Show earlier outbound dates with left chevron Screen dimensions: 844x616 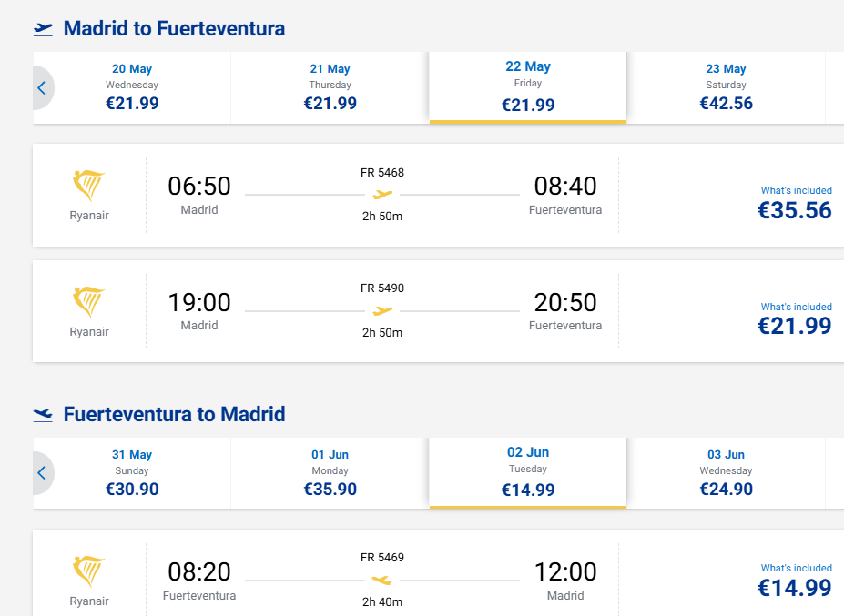42,88
